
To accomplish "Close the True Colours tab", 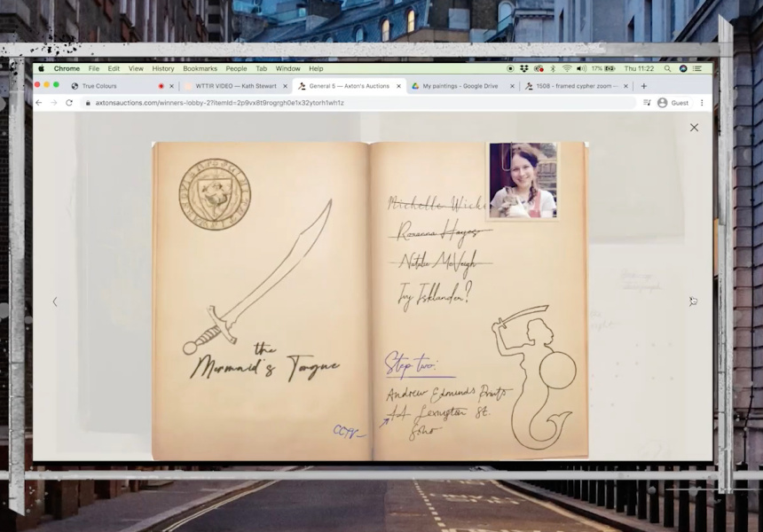I will [x=171, y=86].
